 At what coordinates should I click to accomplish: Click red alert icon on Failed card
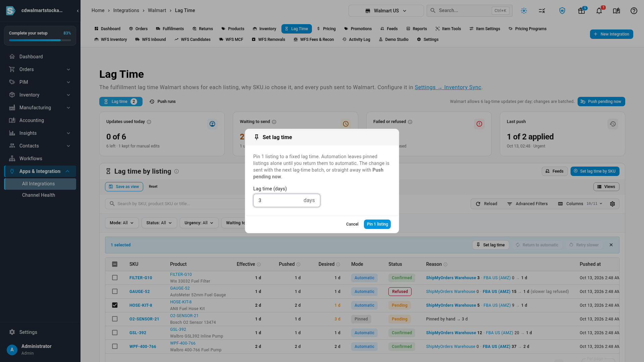tap(479, 124)
